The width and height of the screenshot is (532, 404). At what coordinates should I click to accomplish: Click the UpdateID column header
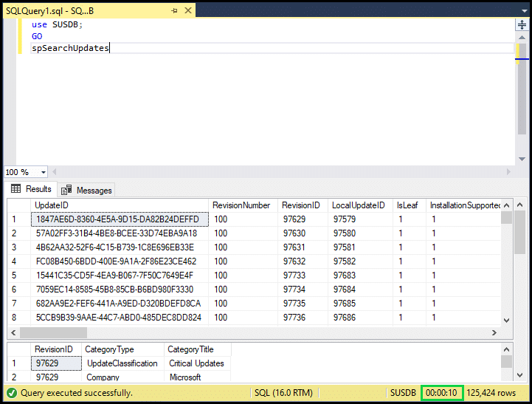pyautogui.click(x=120, y=205)
